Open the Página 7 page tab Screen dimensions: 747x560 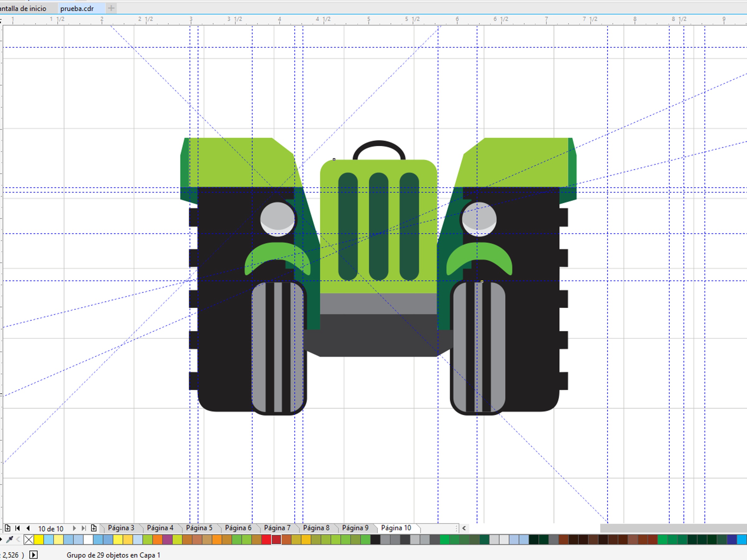277,528
